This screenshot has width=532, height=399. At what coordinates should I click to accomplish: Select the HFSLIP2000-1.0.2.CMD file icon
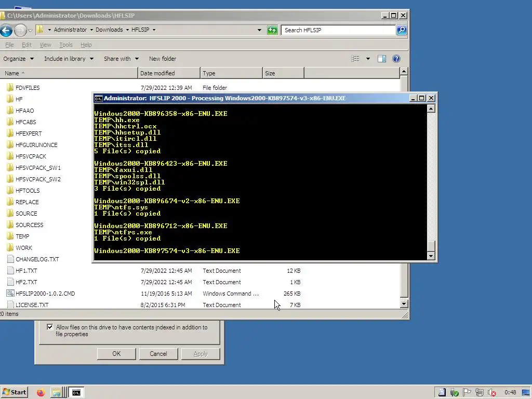coord(10,294)
